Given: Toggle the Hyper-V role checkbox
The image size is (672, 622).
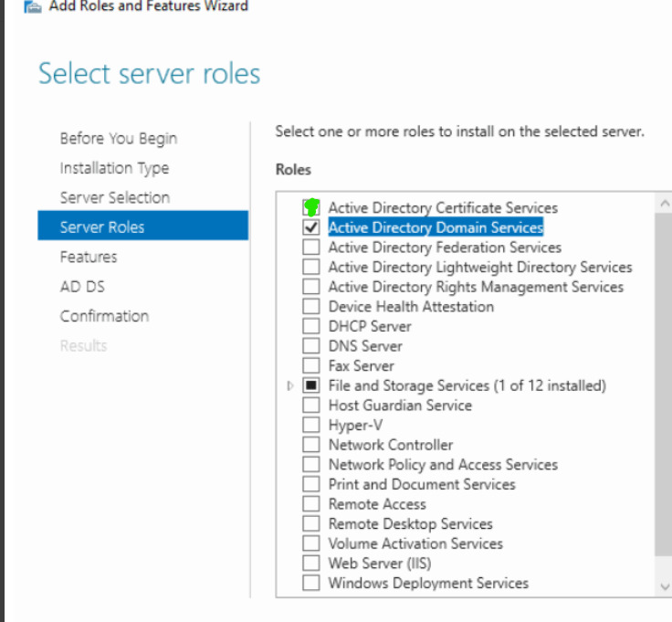Looking at the screenshot, I should [x=311, y=425].
